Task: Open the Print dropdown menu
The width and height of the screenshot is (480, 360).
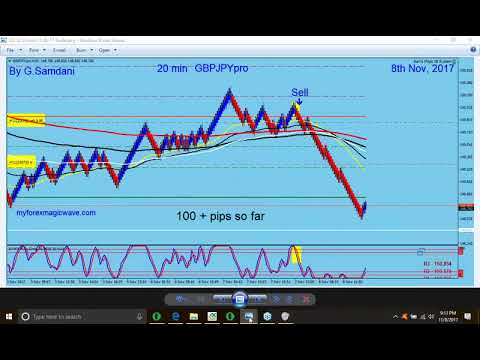Action: (x=37, y=50)
